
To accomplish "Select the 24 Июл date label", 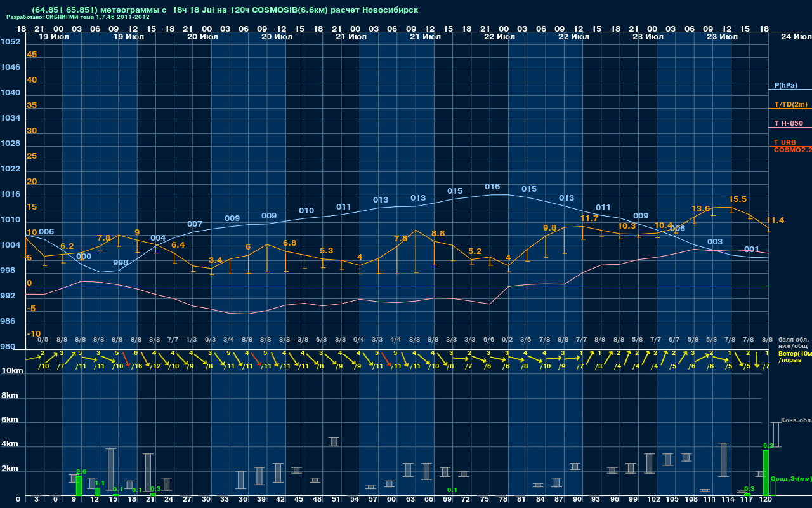I will pyautogui.click(x=795, y=37).
